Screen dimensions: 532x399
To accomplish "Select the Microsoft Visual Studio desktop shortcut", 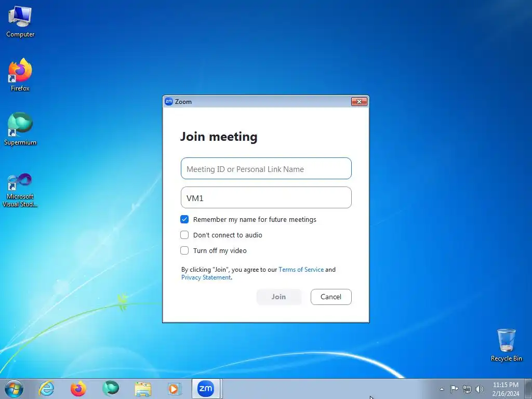I will pos(20,190).
